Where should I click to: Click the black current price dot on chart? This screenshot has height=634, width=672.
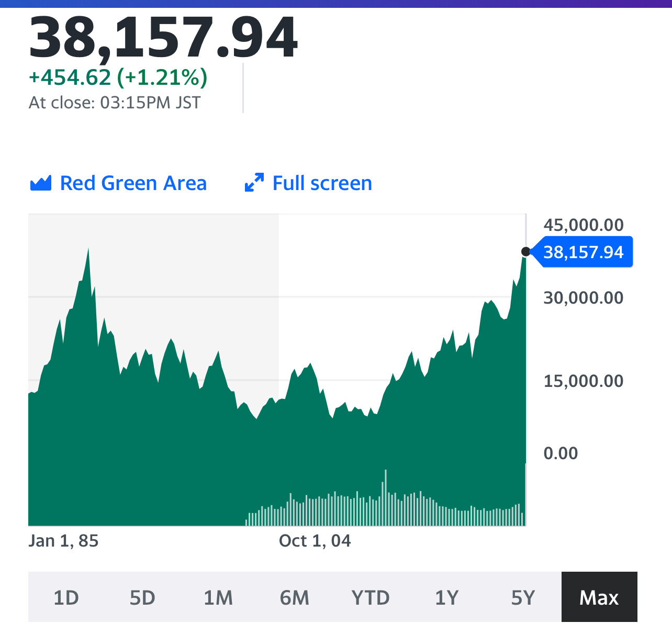click(x=526, y=252)
